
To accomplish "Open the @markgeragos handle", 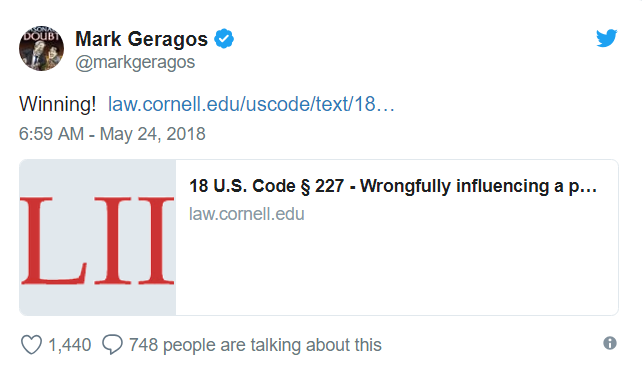I will (135, 63).
